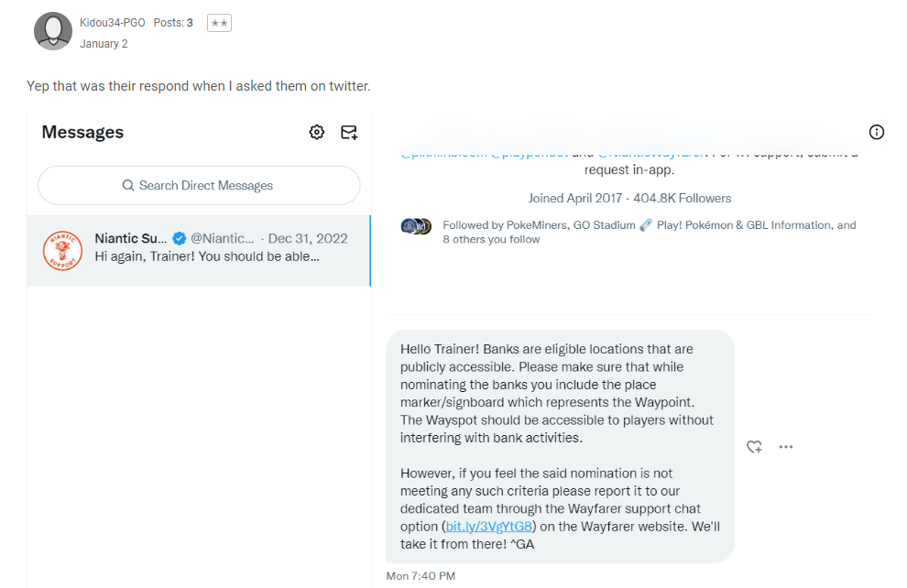This screenshot has height=588, width=907.
Task: Click Niantic Support's verified badge
Action: pyautogui.click(x=180, y=238)
